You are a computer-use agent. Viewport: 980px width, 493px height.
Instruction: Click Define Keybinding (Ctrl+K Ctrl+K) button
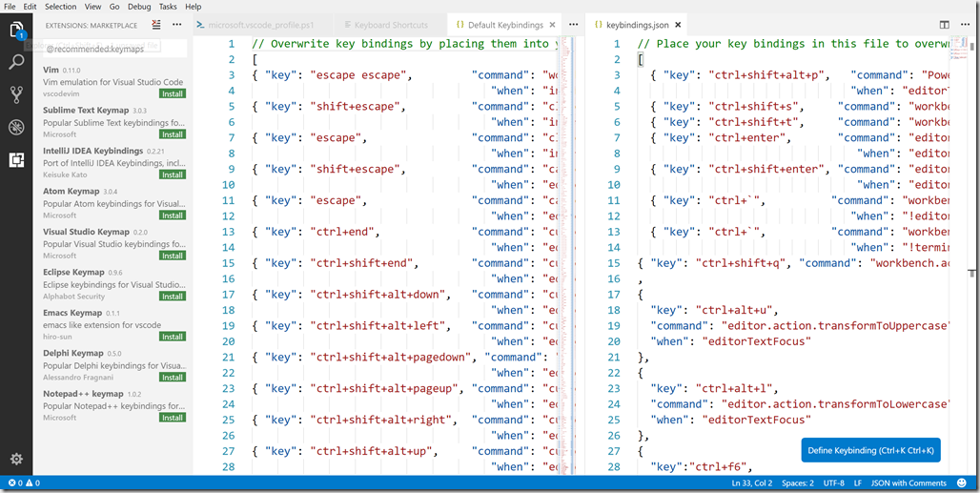870,450
